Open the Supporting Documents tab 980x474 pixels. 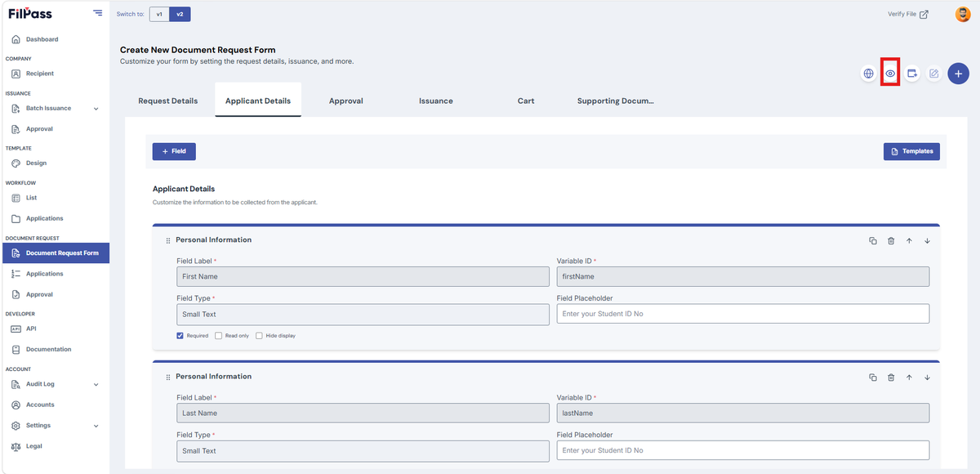616,101
